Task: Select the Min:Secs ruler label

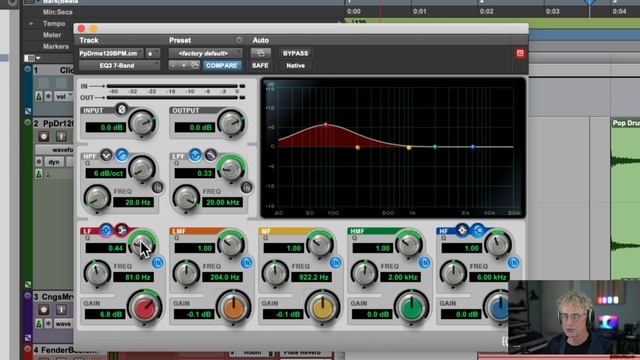Action: (x=58, y=12)
